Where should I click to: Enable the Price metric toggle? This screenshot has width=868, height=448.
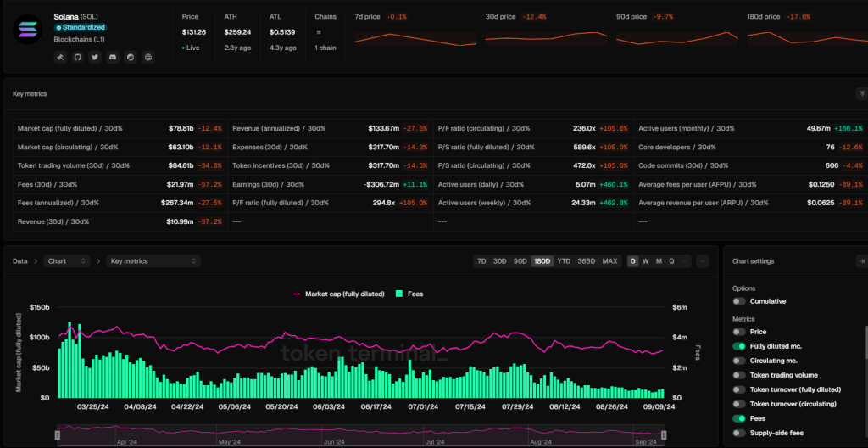click(x=740, y=332)
